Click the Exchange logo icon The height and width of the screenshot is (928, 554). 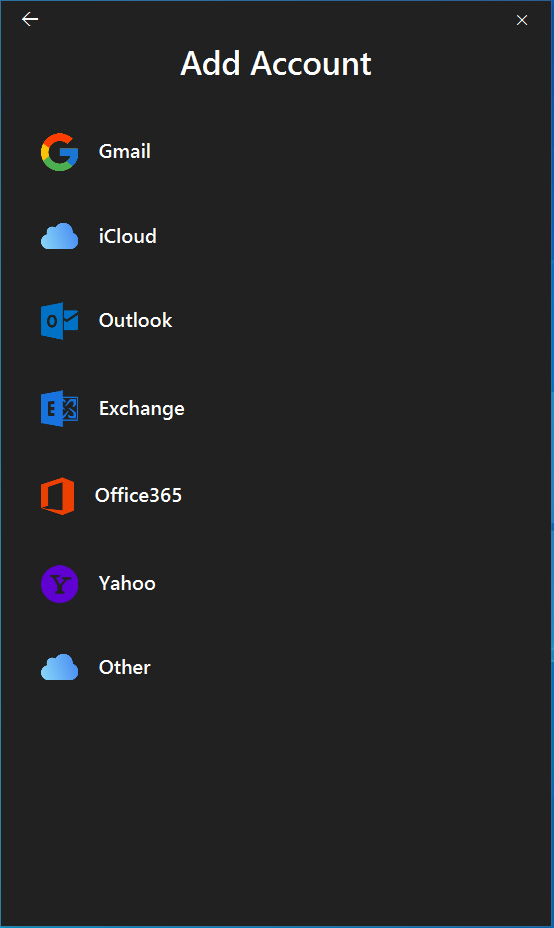pyautogui.click(x=59, y=408)
